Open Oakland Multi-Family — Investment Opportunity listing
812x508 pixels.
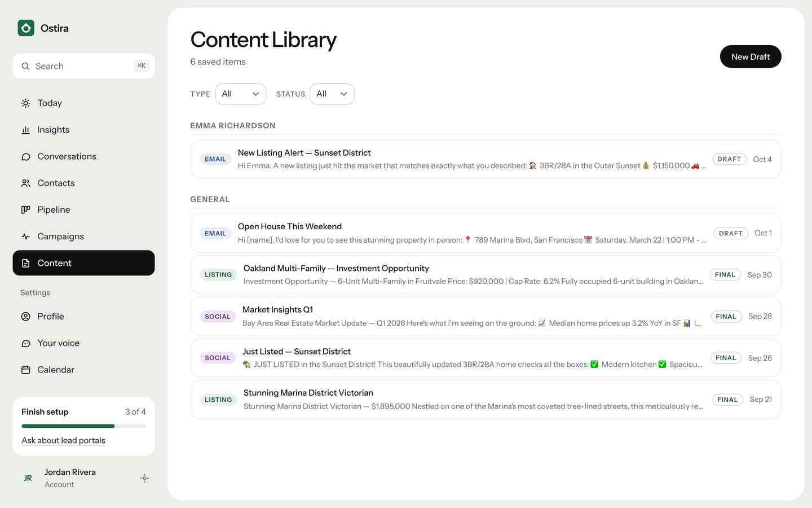(486, 275)
